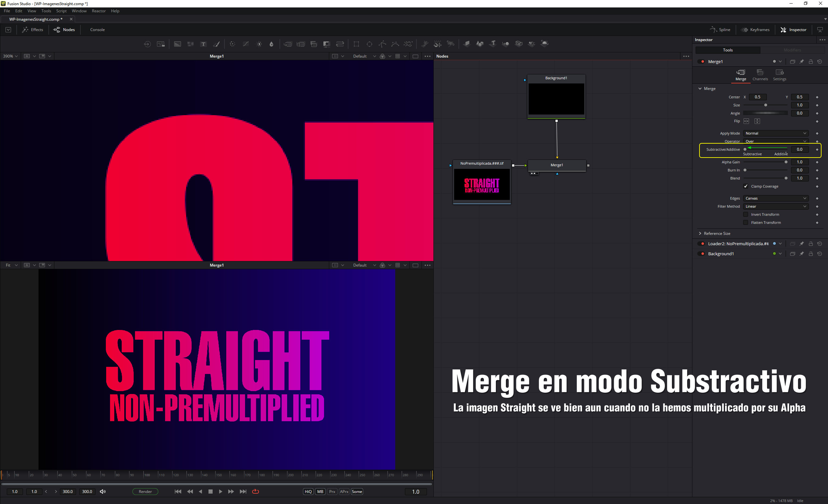Image resolution: width=828 pixels, height=504 pixels.
Task: Open the Reactor menu
Action: tap(98, 11)
